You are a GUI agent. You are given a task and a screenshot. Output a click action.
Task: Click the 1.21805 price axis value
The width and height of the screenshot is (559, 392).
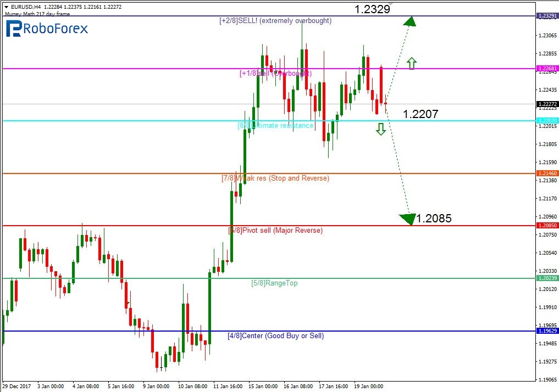[547, 144]
